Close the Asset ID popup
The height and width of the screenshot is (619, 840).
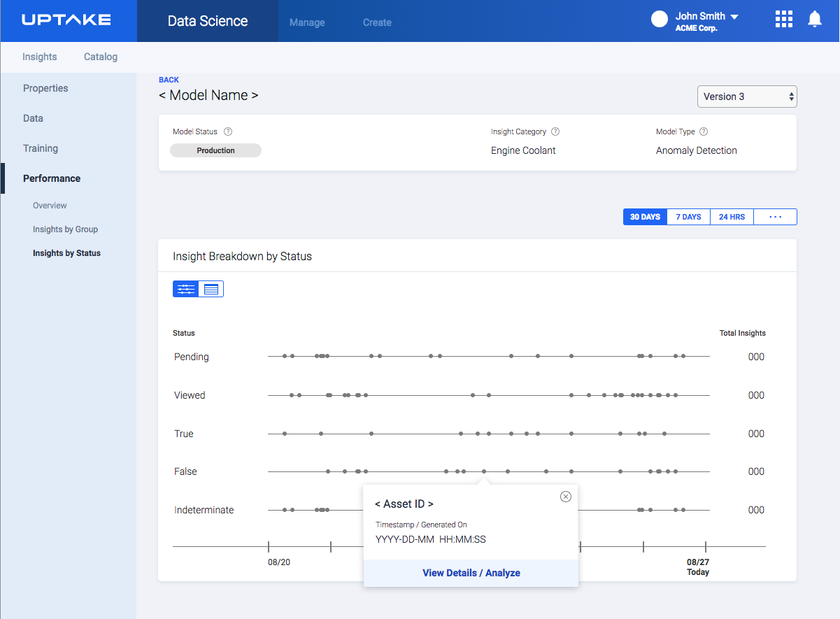(x=566, y=497)
